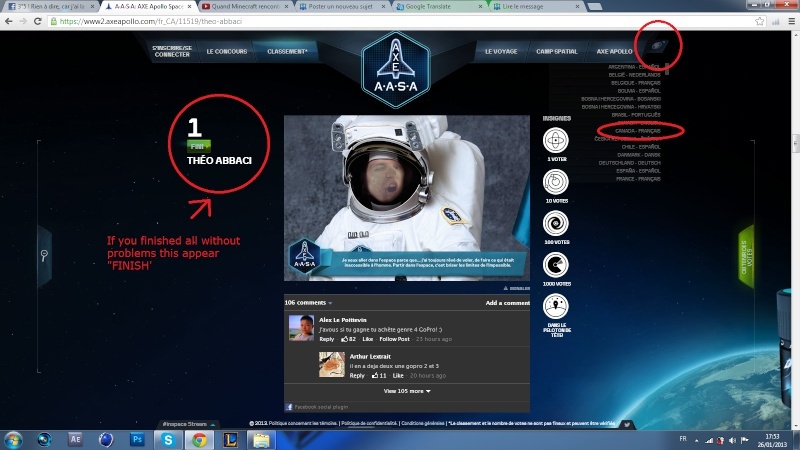Switch to the Facebook browser tab
800x450 pixels.
click(49, 6)
